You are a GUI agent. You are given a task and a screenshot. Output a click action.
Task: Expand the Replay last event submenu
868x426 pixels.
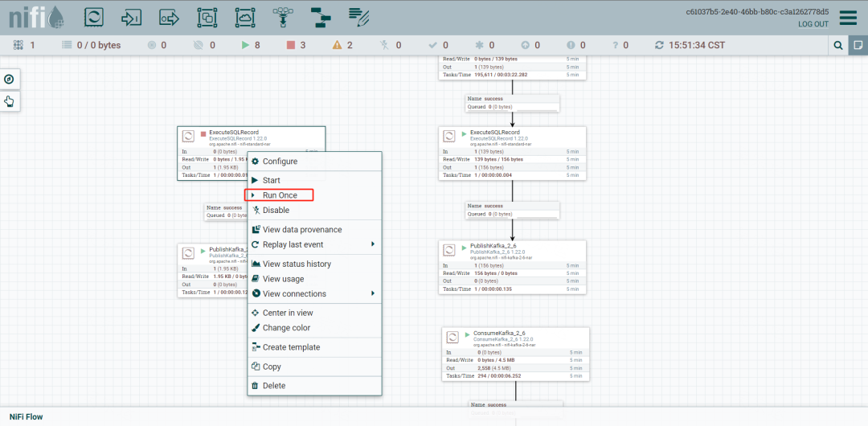click(x=314, y=244)
